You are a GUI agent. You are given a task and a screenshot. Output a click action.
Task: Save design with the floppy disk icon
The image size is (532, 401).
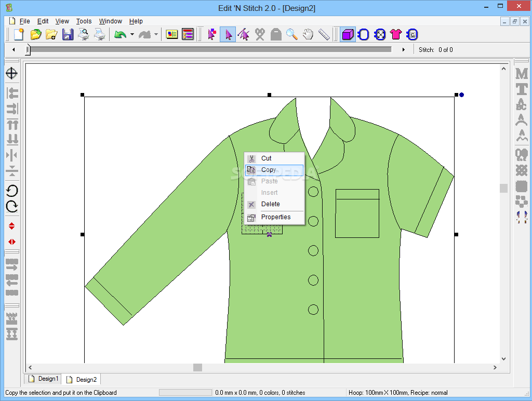click(x=68, y=34)
